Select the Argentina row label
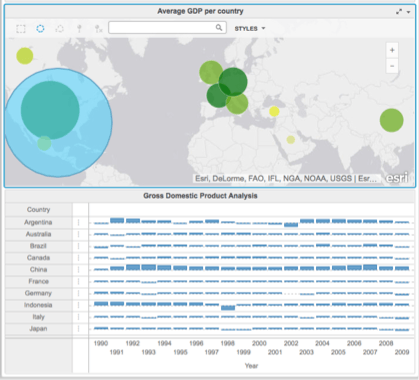Viewport: 419px width, 380px height. point(38,222)
